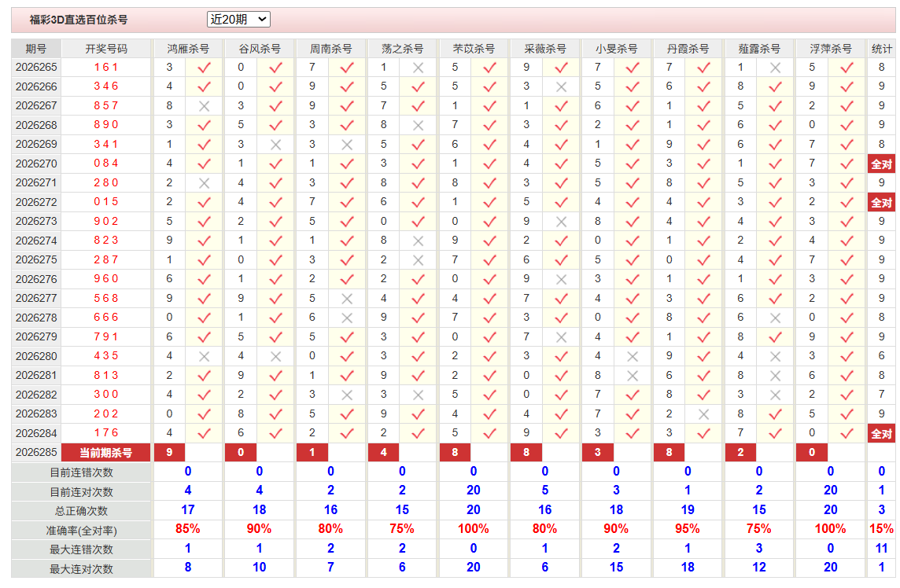Click period number 2026275

[36, 260]
